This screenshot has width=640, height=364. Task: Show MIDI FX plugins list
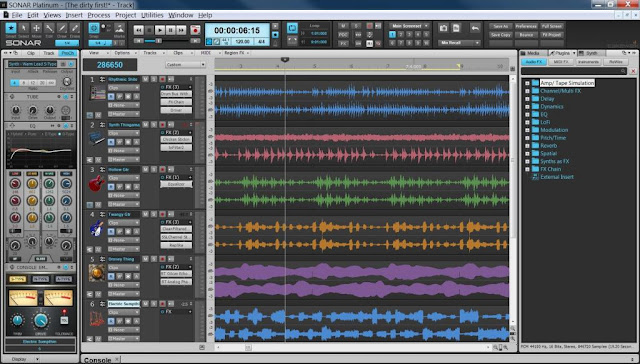[561, 62]
